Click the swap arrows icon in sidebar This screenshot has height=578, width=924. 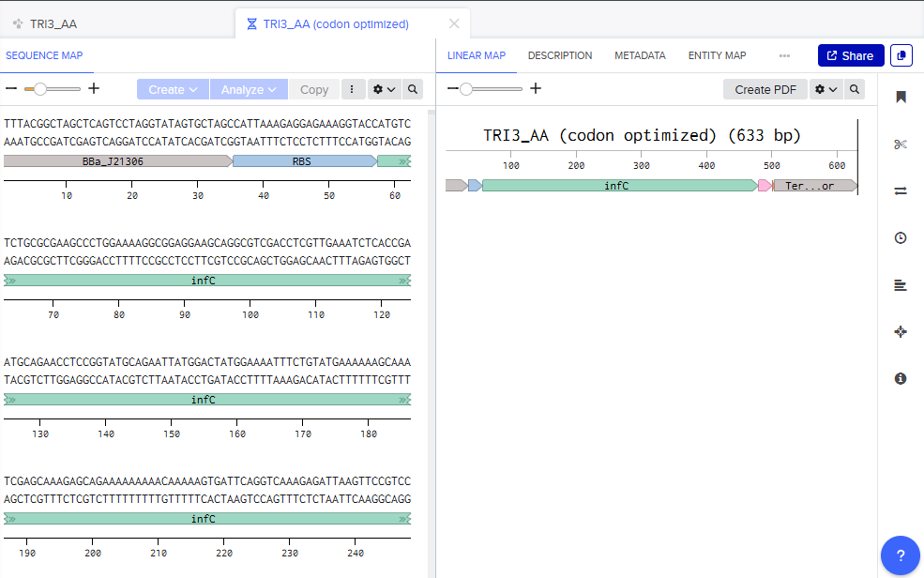[x=901, y=190]
